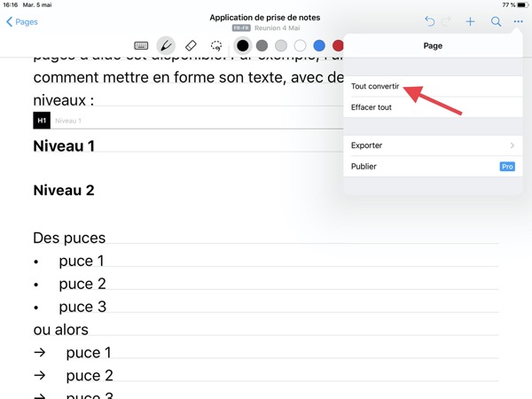Tap the H1 heading level marker

[x=42, y=121]
